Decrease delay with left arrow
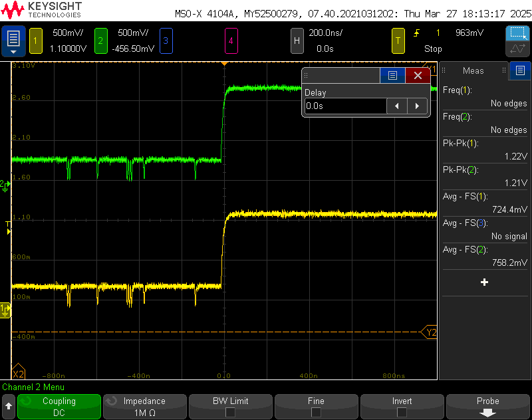The image size is (532, 420). tap(396, 106)
